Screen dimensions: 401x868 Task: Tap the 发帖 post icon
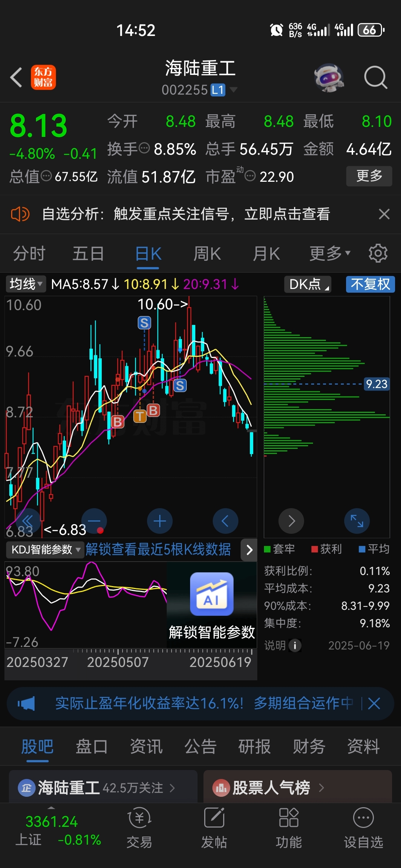pyautogui.click(x=214, y=828)
